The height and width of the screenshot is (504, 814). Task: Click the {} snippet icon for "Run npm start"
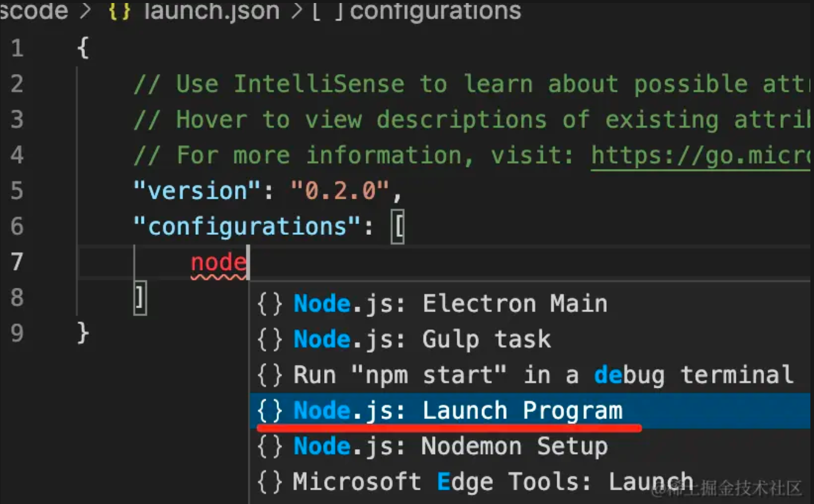[271, 375]
